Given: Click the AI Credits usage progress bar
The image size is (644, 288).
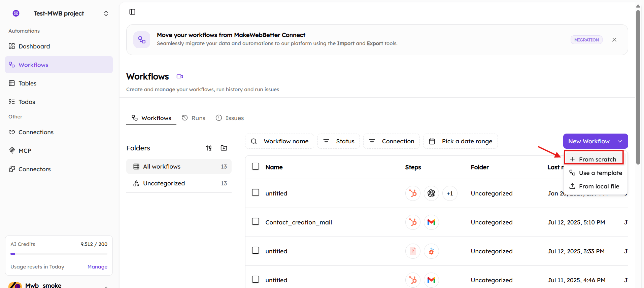Looking at the screenshot, I should 59,254.
